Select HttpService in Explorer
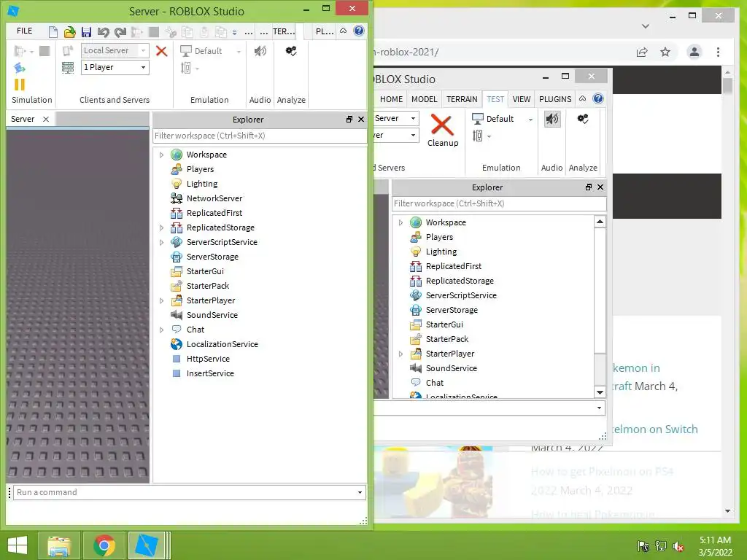 208,359
